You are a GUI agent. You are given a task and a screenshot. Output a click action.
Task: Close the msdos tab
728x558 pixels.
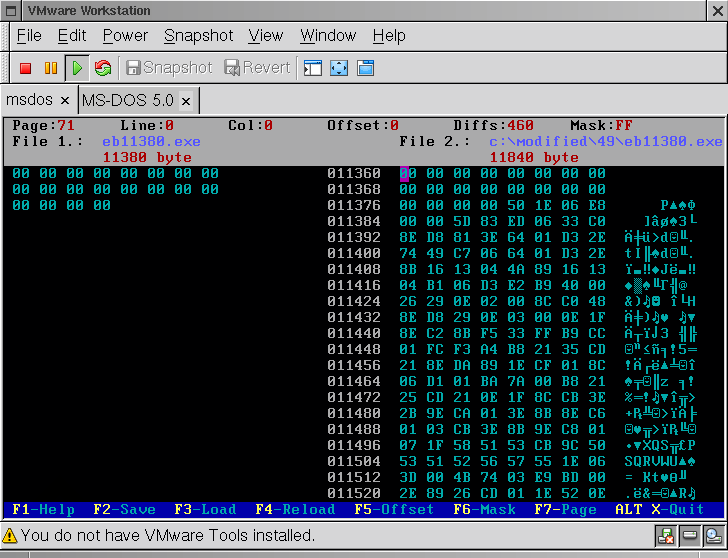click(65, 100)
